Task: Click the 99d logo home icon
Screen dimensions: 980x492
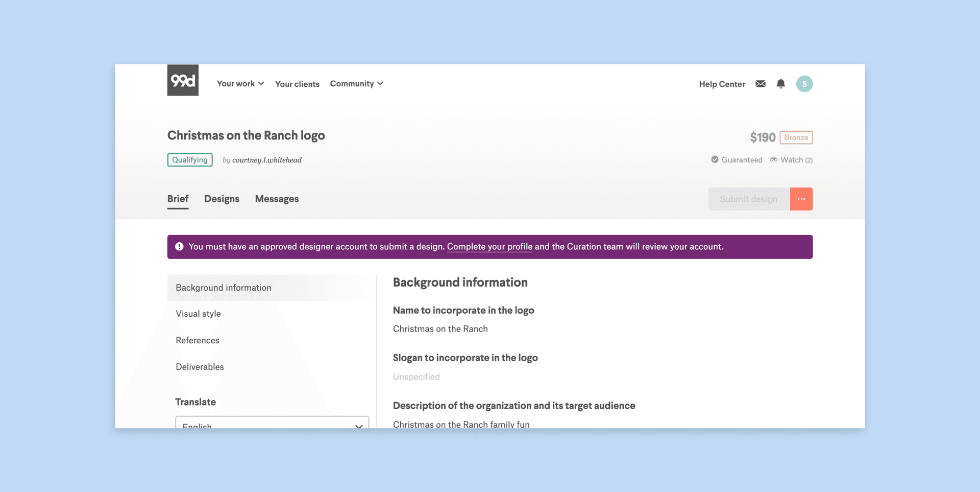Action: pos(183,80)
